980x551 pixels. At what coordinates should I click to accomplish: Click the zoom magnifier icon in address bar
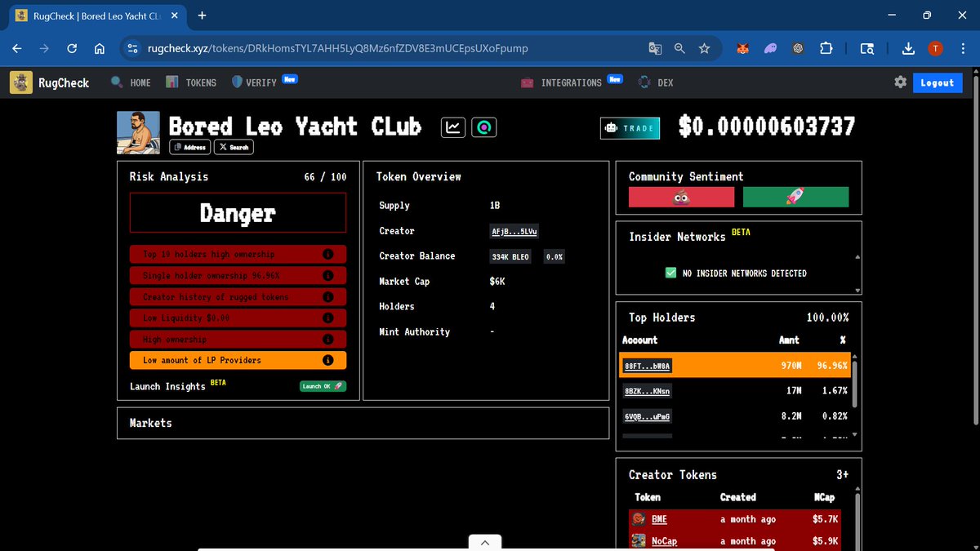tap(679, 49)
